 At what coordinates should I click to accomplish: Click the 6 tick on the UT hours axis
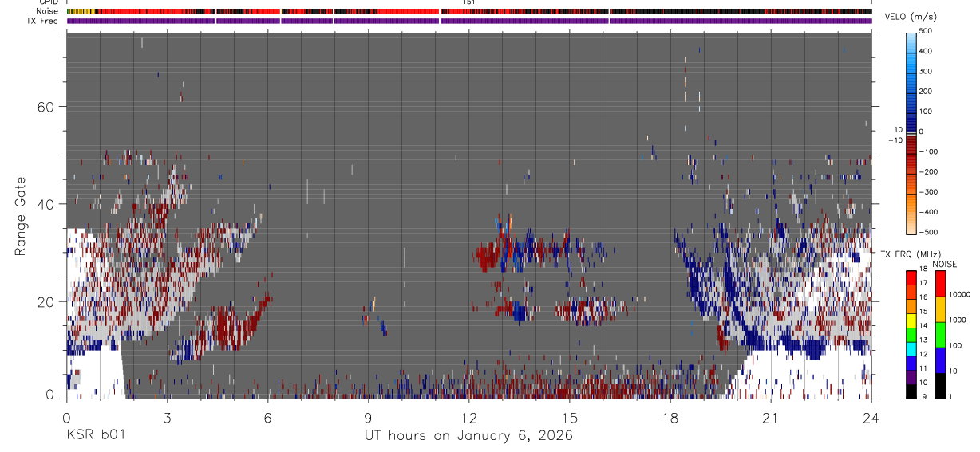(267, 417)
